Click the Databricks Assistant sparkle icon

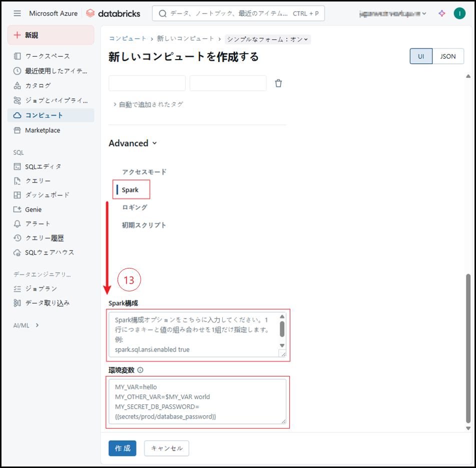coord(441,13)
